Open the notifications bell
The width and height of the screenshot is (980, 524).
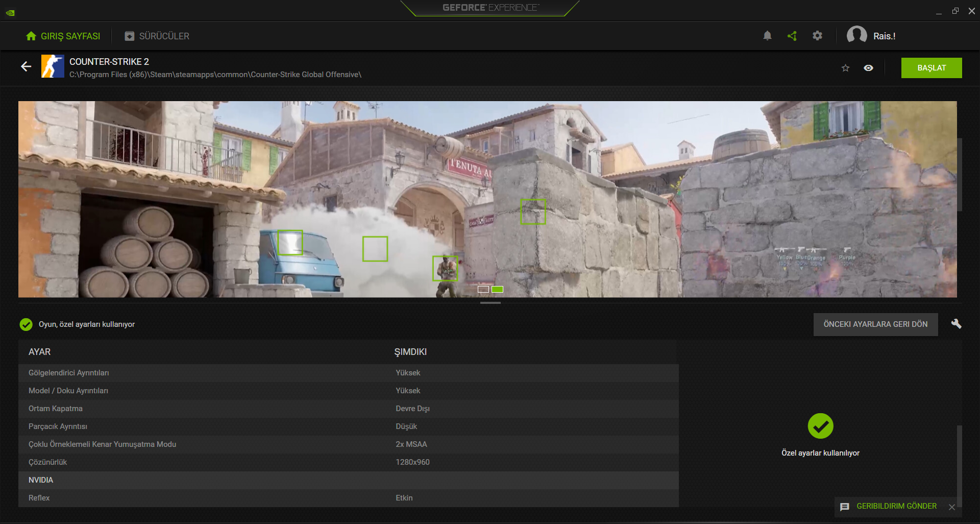click(767, 36)
